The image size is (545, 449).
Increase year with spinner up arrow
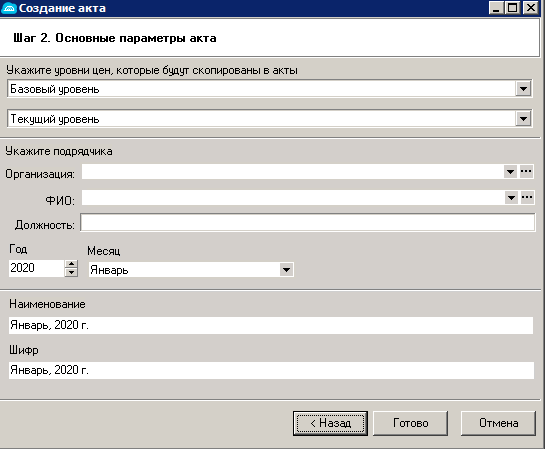71,264
